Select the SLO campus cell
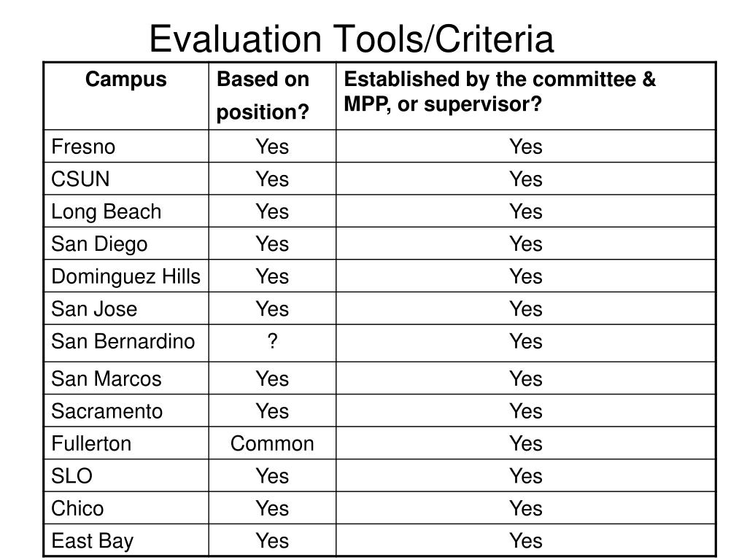The width and height of the screenshot is (747, 560). [x=71, y=476]
